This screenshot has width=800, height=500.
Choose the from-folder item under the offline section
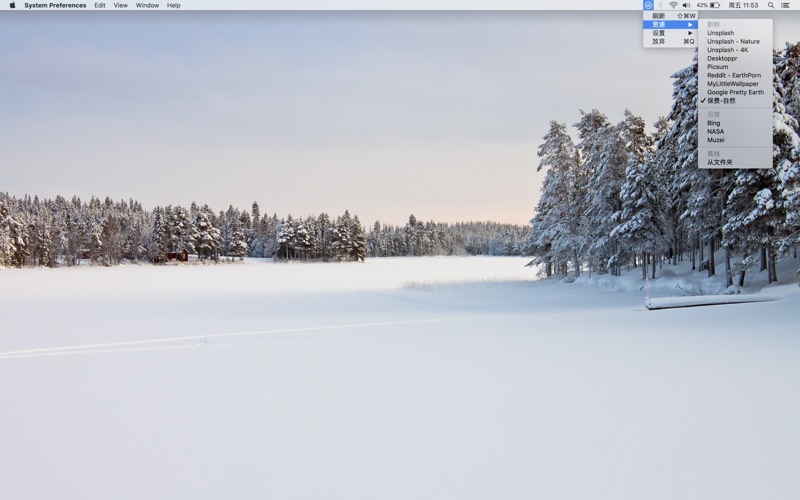pos(735,162)
